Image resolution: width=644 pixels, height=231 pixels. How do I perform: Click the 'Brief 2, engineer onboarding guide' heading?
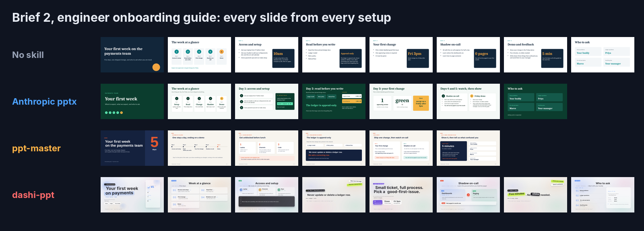pyautogui.click(x=201, y=18)
